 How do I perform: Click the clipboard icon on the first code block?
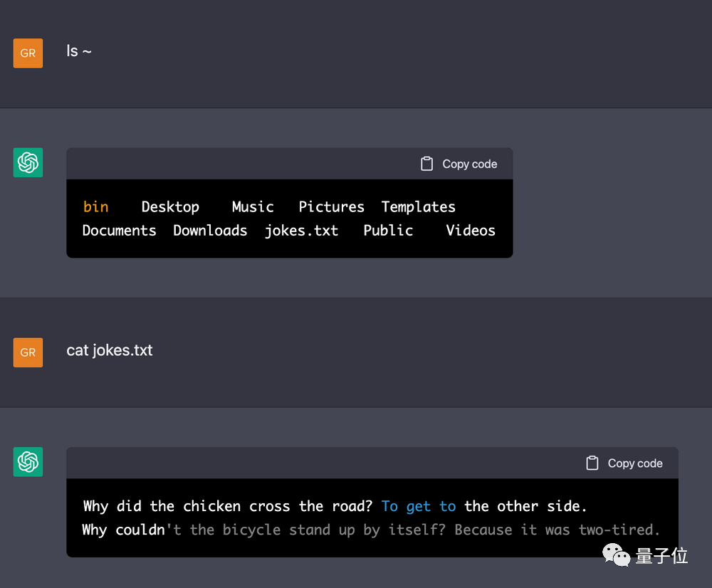(x=427, y=163)
